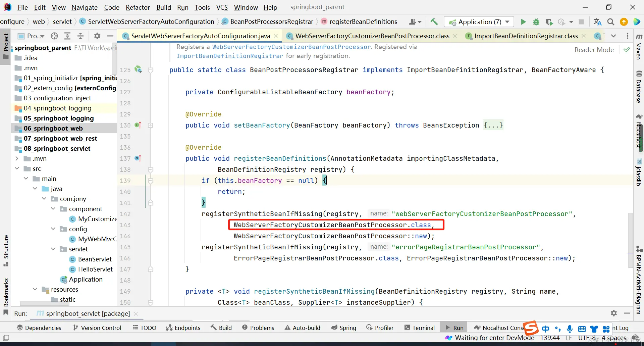Collapse the com.jony package
The image size is (644, 346).
coord(44,199)
